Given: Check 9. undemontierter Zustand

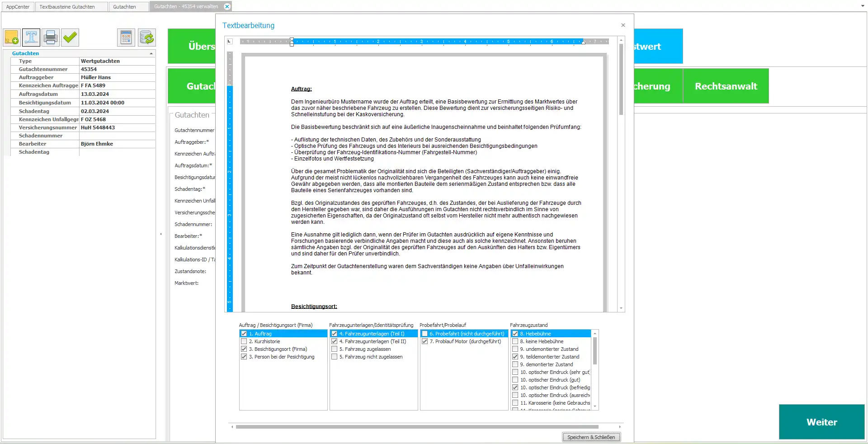Looking at the screenshot, I should coord(515,349).
